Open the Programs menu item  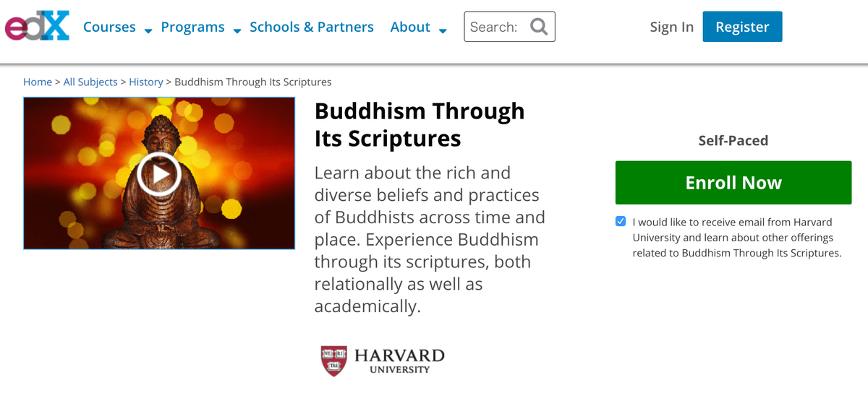[x=192, y=27]
